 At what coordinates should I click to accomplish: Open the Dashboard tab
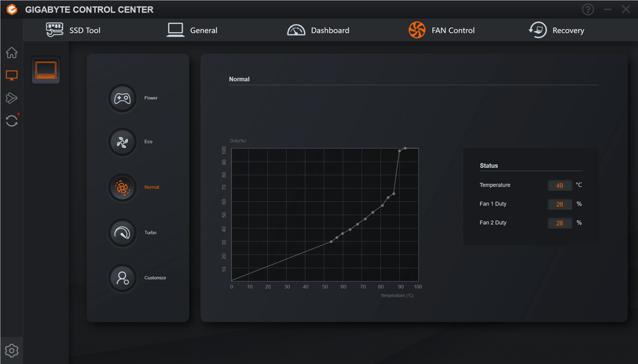tap(318, 30)
